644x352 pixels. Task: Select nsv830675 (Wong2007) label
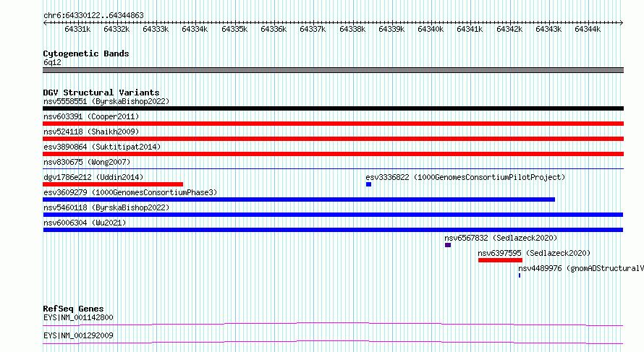[87, 162]
